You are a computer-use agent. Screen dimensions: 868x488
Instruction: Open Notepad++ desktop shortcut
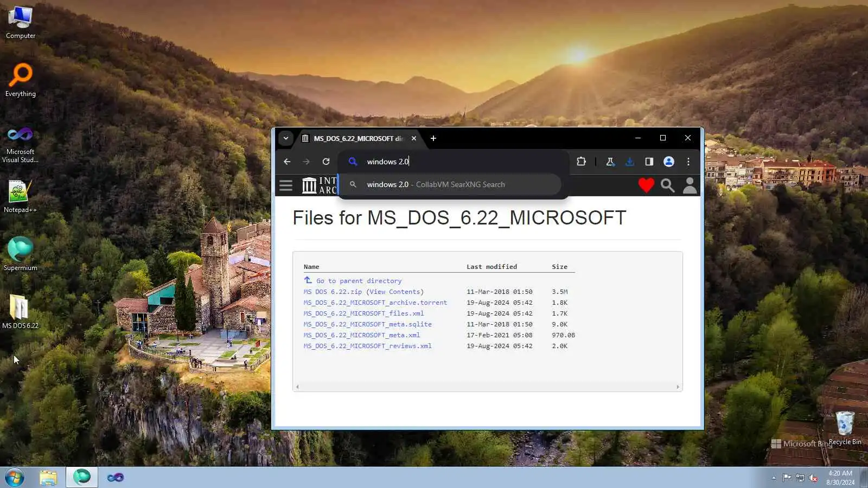pyautogui.click(x=21, y=196)
